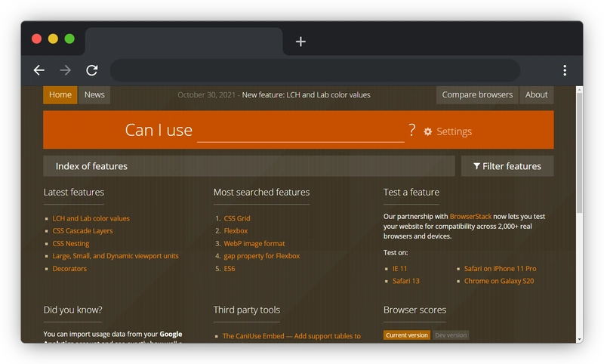Click the browser forward arrow
Screen dimensions: 604x364
pyautogui.click(x=66, y=70)
